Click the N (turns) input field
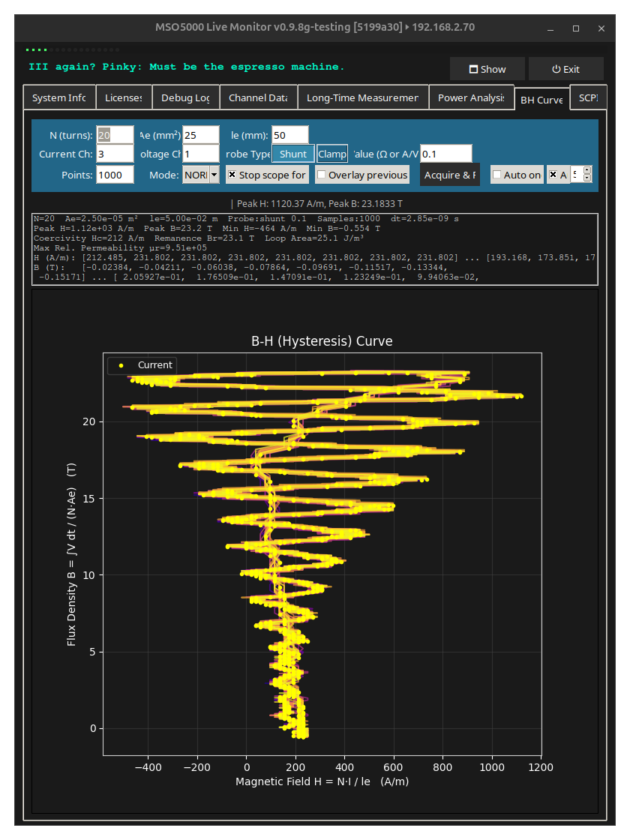 click(x=115, y=135)
